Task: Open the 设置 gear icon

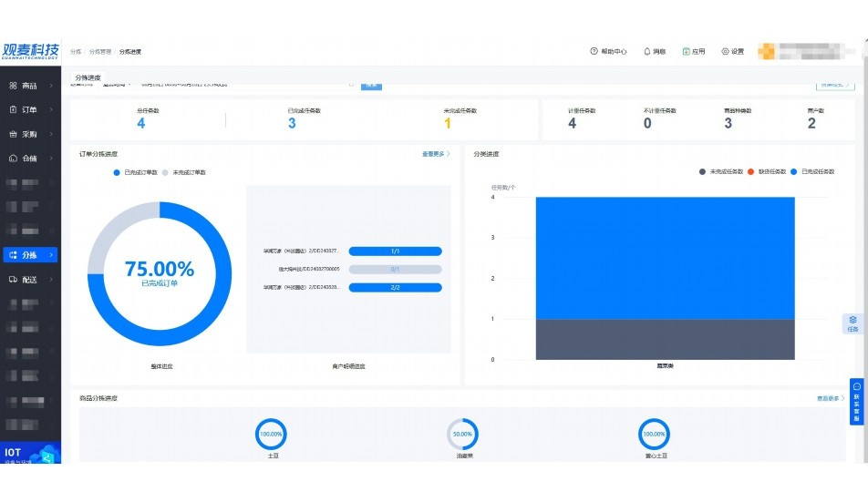Action: coord(726,51)
